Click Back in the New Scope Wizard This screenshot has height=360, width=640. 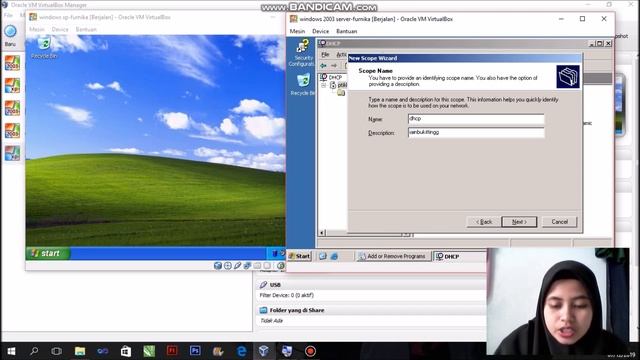pos(484,222)
